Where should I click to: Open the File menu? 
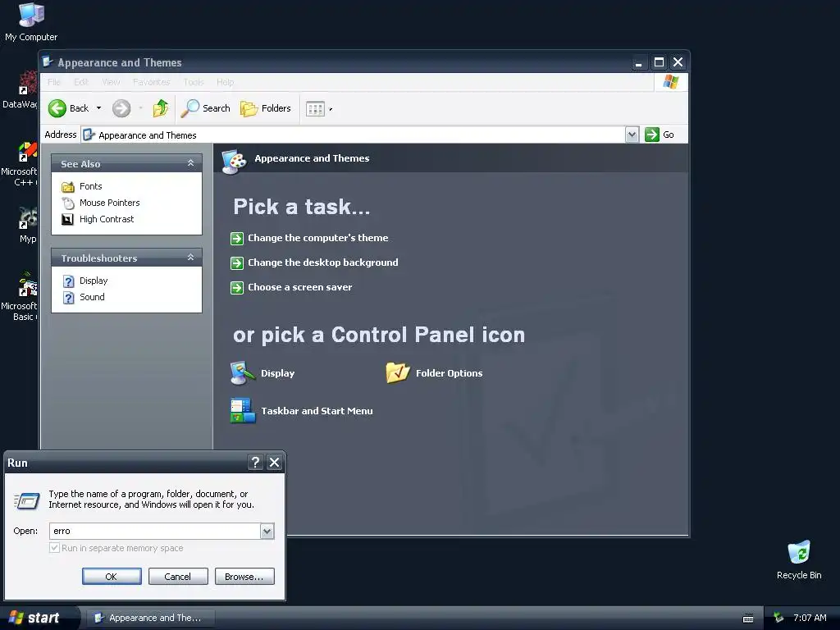[x=54, y=82]
